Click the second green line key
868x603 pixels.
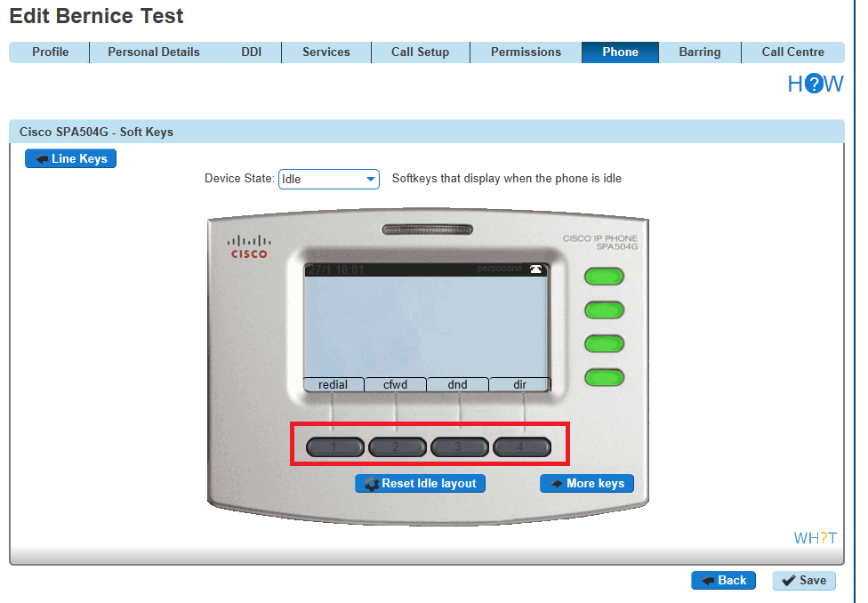[605, 310]
